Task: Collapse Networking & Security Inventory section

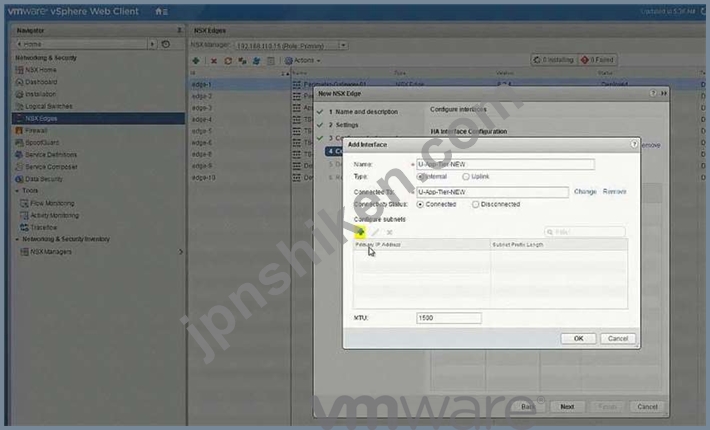Action: [17, 239]
